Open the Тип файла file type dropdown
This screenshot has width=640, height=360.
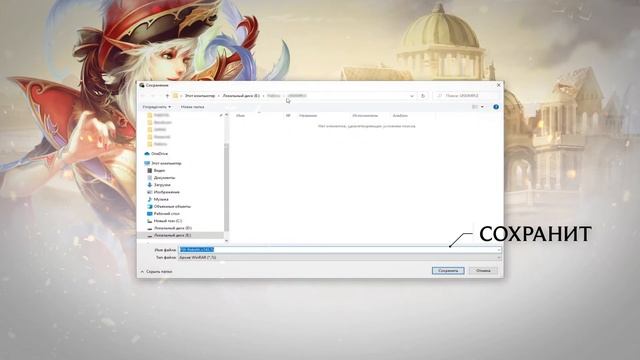(x=340, y=258)
